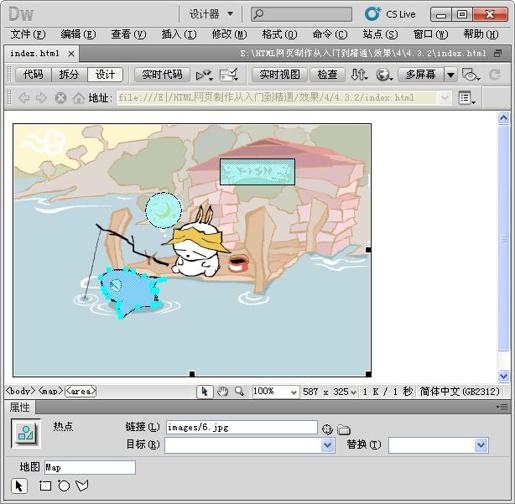Open the 帮助(H) menu
The image size is (515, 504).
(x=481, y=34)
